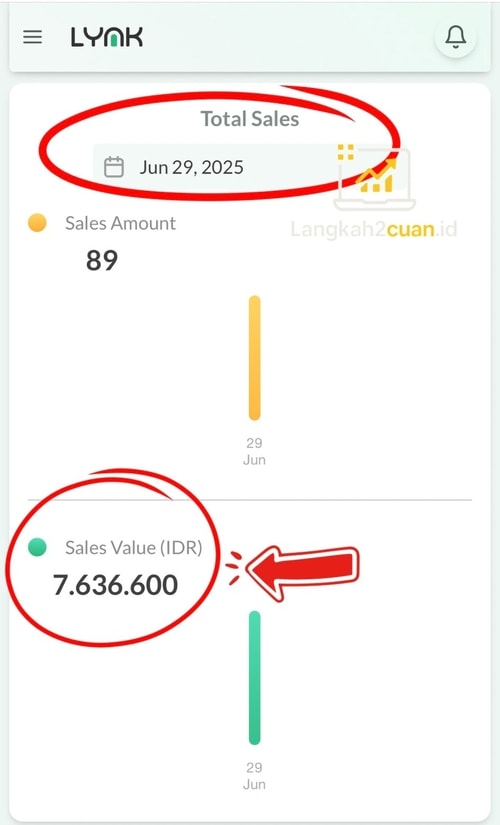Click the Sales Value (IDR) label
The height and width of the screenshot is (825, 500).
134,548
